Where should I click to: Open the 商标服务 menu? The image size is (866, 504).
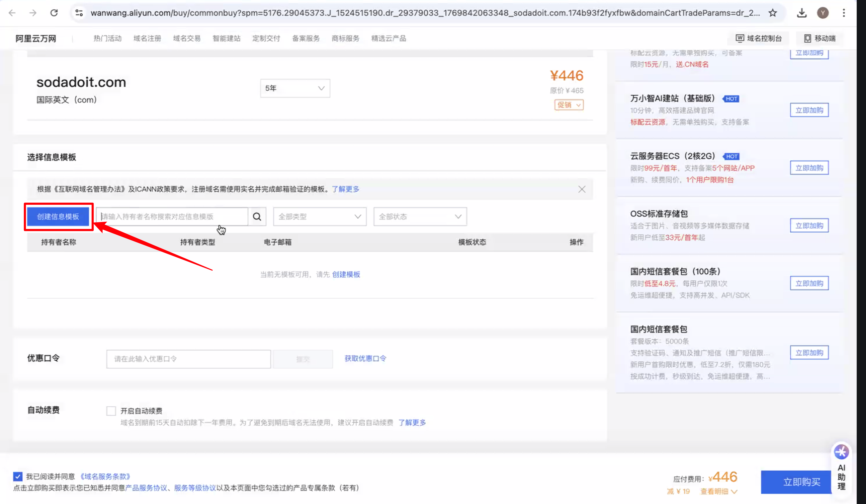tap(345, 39)
